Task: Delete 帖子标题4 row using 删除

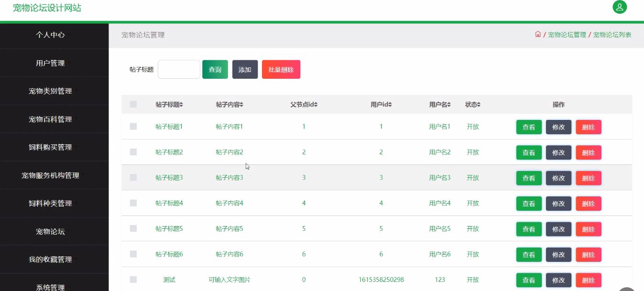Action: [588, 204]
